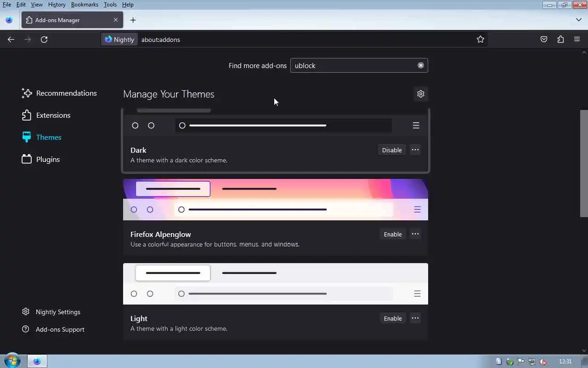
Task: Click the Nightly identity box
Action: tap(119, 40)
